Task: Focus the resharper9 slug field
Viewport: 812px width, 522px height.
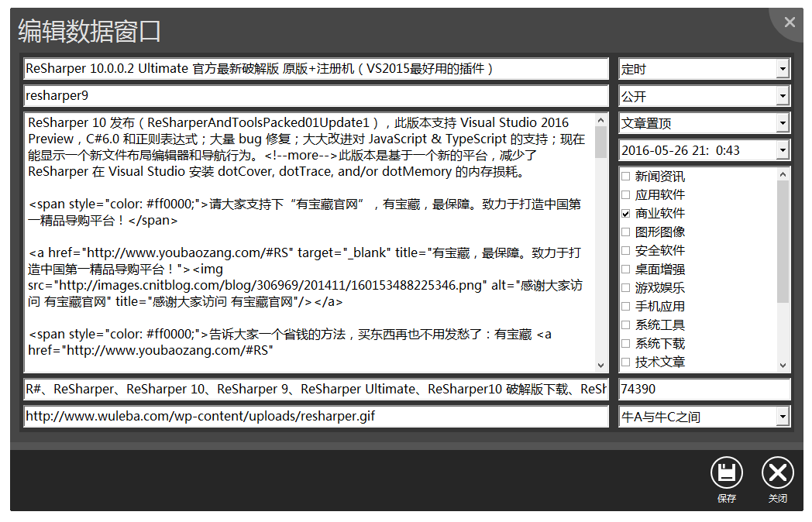Action: (x=316, y=96)
